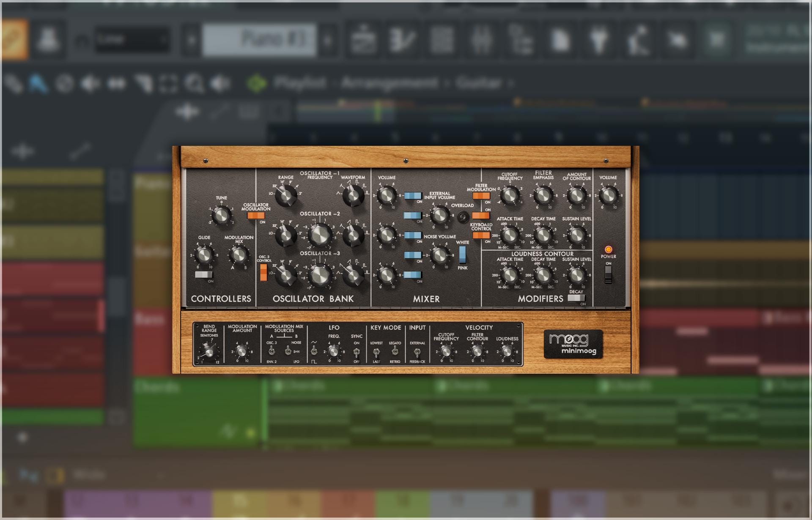Flip the Noise / LFO source switch
The width and height of the screenshot is (812, 520).
click(x=288, y=351)
